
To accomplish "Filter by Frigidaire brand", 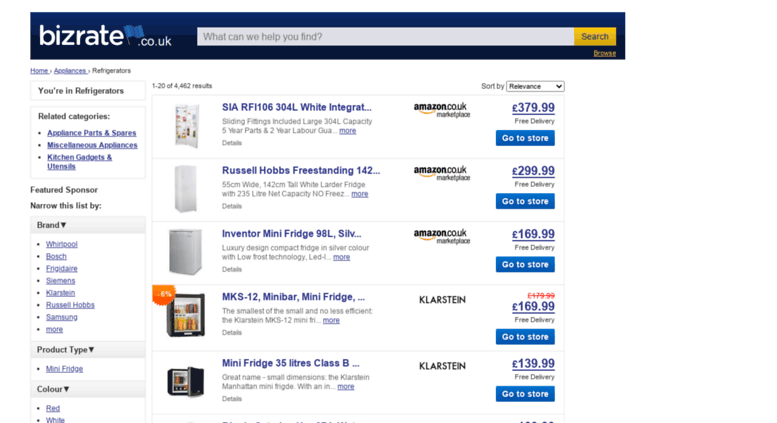I will [61, 268].
